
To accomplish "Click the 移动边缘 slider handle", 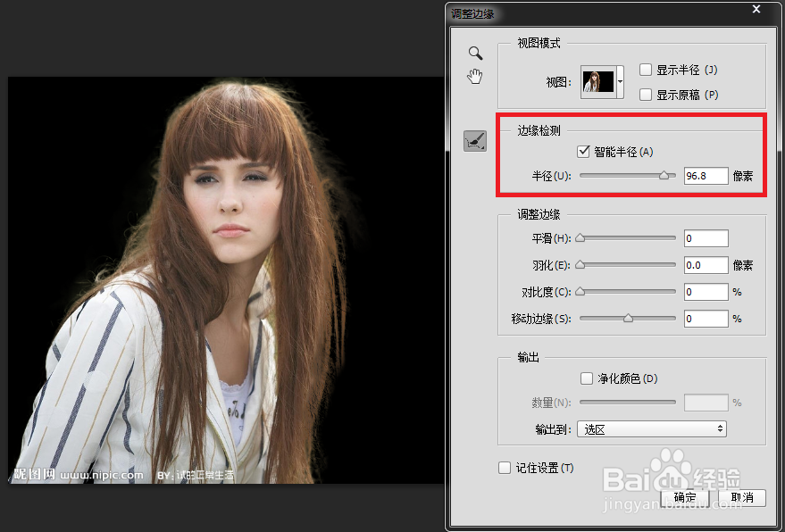I will click(x=628, y=319).
